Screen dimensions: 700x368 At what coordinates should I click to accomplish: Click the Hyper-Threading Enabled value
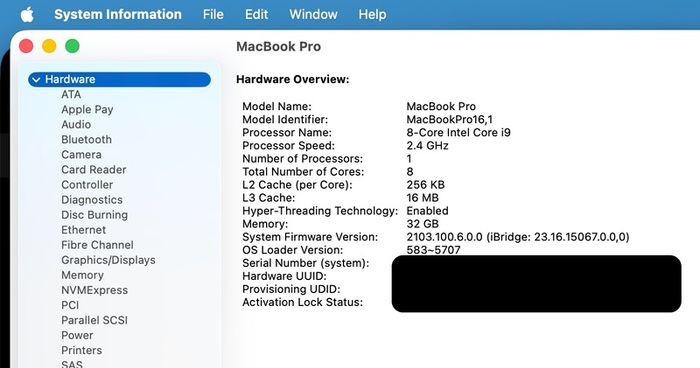427,211
